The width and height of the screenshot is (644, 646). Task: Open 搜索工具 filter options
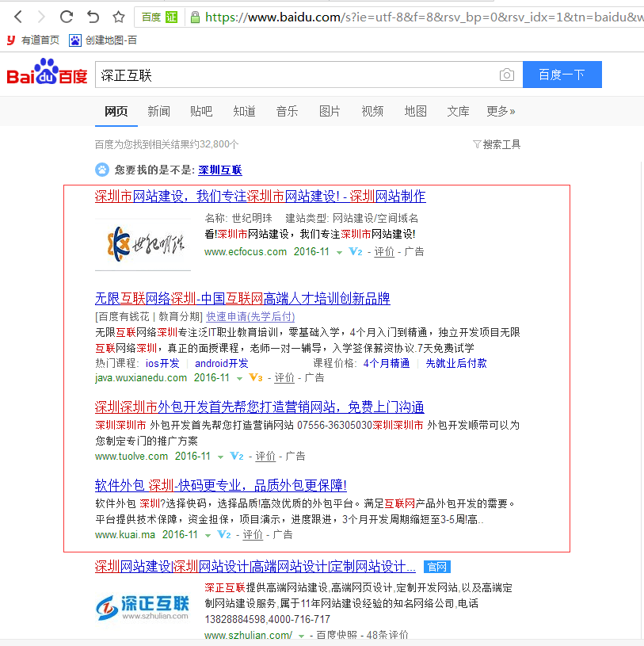[x=497, y=144]
